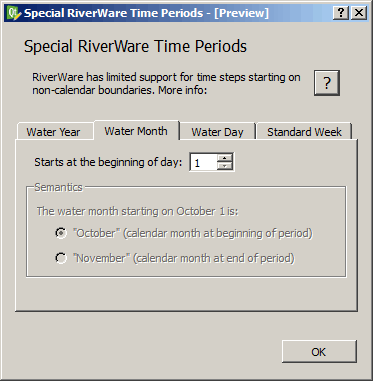Click the Qt application icon in title bar
Image resolution: width=373 pixels, height=381 pixels.
(15, 13)
